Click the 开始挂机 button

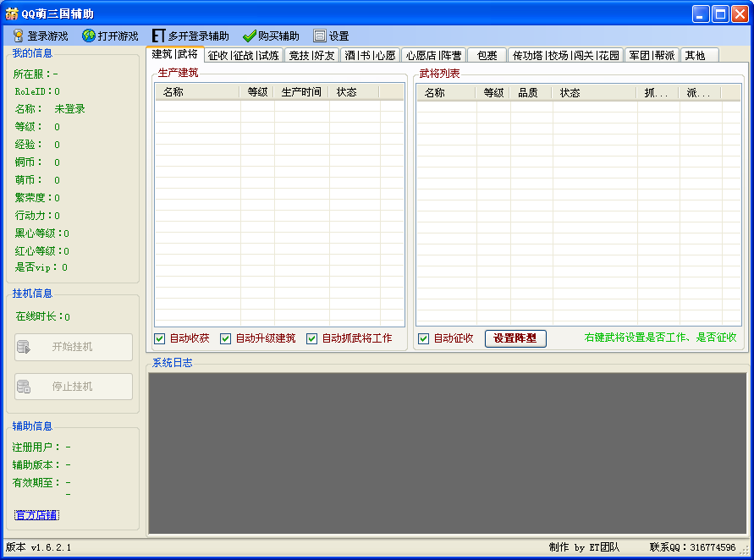pos(74,347)
